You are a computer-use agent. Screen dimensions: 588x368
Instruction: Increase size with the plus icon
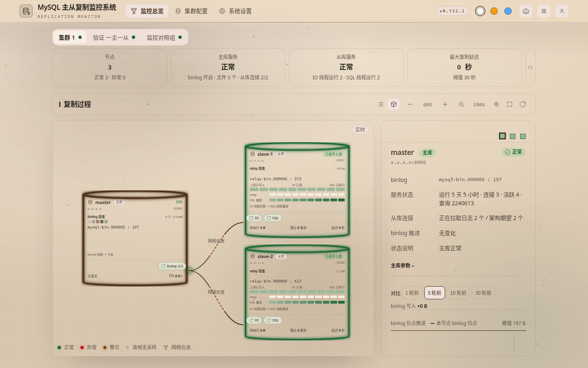click(445, 104)
